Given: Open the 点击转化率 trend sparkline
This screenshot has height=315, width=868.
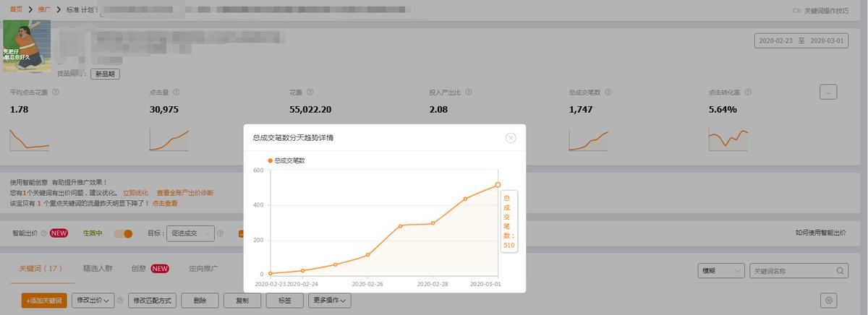Looking at the screenshot, I should [729, 139].
